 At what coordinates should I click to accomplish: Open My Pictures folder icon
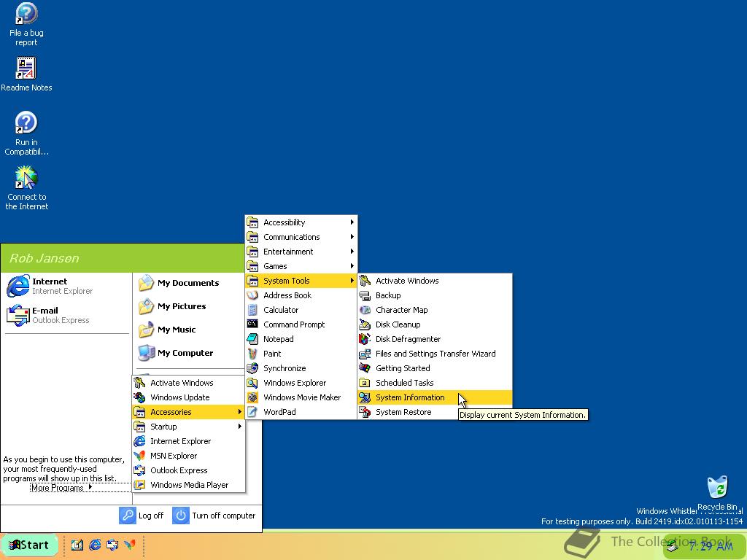pos(146,306)
